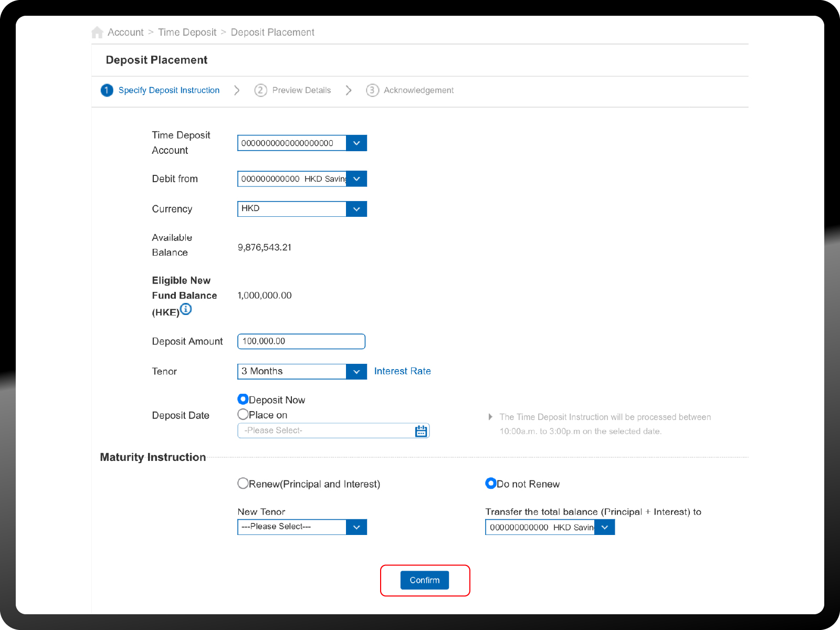Select Place on radio option

243,415
